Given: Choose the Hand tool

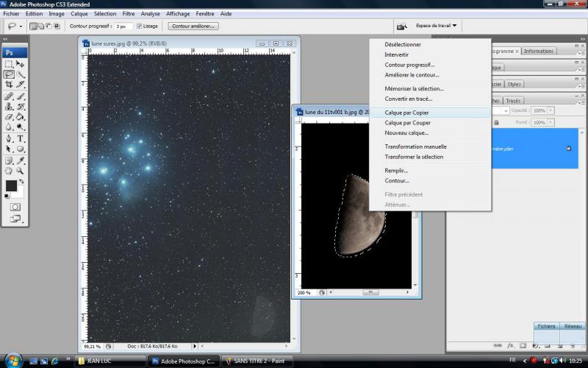Looking at the screenshot, I should (9, 171).
